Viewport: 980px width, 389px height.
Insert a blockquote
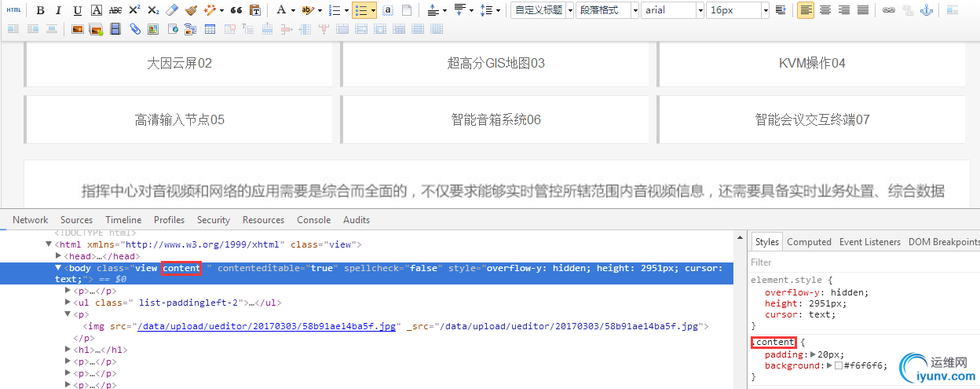point(236,10)
